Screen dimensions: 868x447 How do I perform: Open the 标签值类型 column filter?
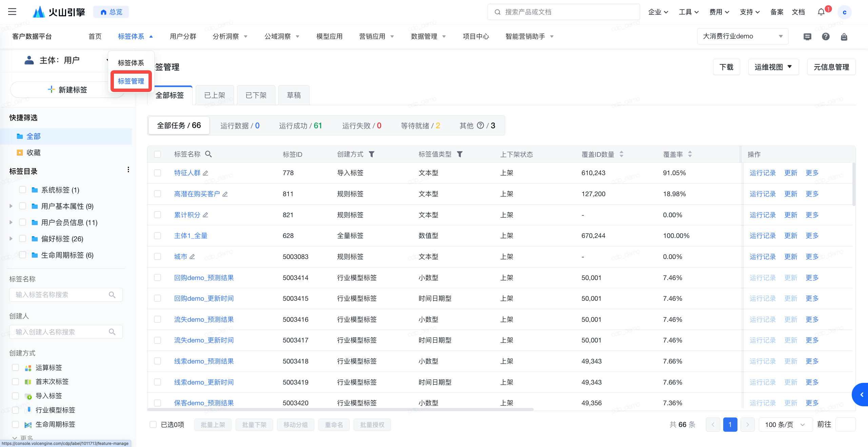point(460,154)
